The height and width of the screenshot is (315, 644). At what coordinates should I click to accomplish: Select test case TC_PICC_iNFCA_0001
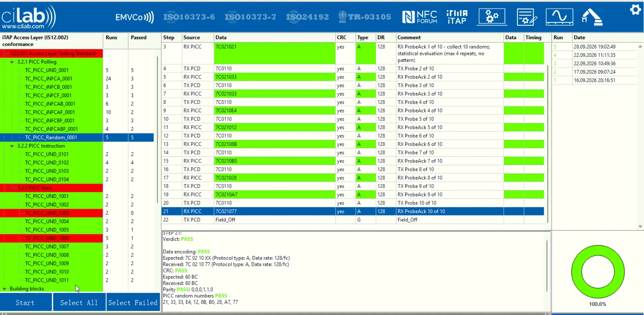49,79
